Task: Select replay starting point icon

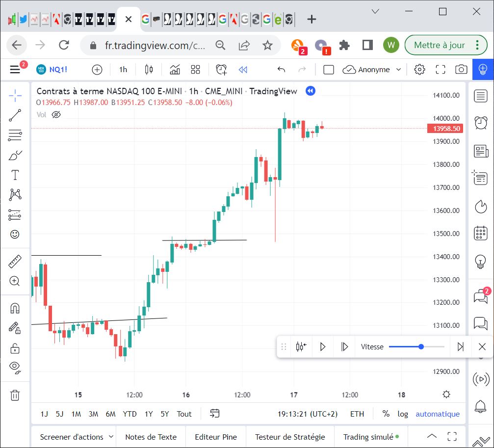Action: coord(301,347)
